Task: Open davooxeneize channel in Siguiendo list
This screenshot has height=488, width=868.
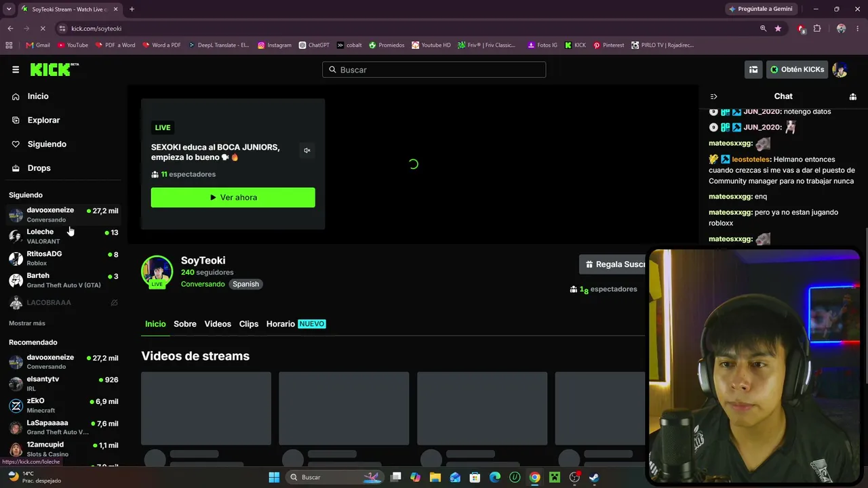Action: click(64, 214)
